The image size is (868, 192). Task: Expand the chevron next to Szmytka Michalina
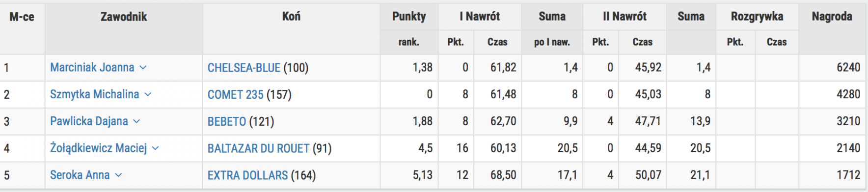tap(148, 95)
